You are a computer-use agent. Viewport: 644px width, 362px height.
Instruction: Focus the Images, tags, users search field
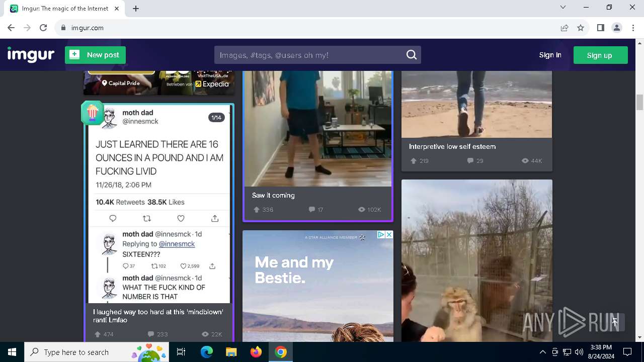[x=317, y=55]
